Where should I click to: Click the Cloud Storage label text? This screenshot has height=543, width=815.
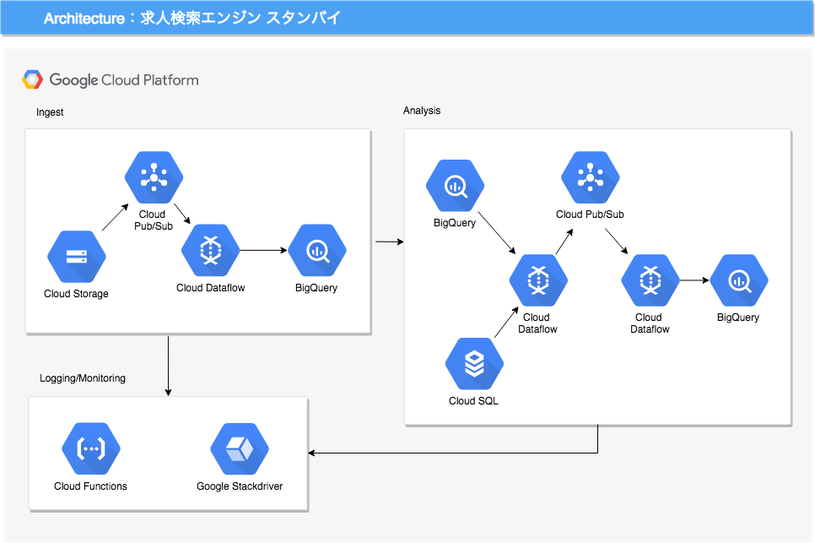[76, 294]
